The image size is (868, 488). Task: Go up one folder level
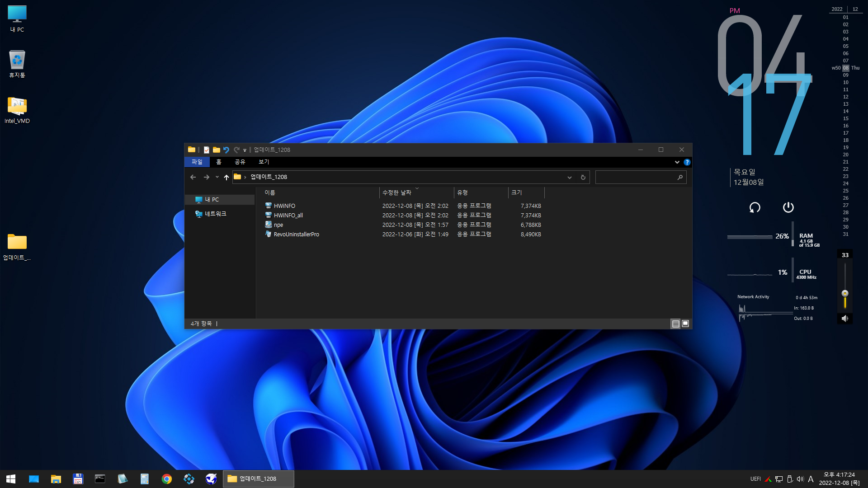click(x=226, y=177)
